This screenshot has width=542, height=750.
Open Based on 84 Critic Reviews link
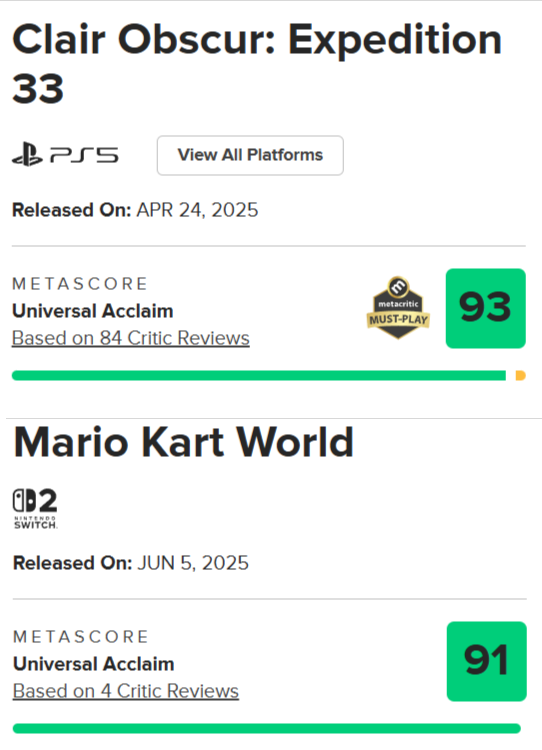tap(131, 338)
